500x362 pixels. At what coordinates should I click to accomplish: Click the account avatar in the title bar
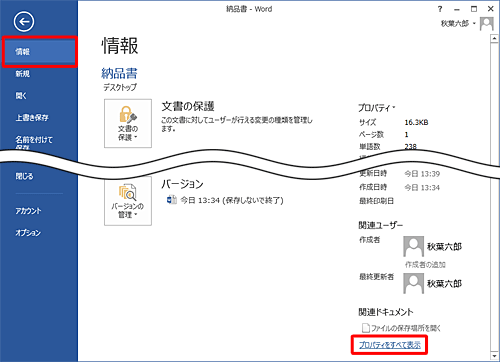pyautogui.click(x=486, y=24)
